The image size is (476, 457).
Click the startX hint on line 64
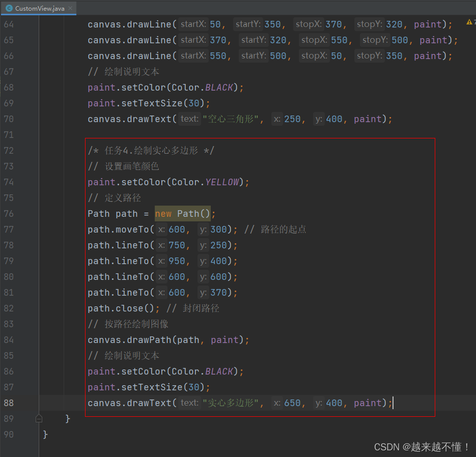coord(193,24)
